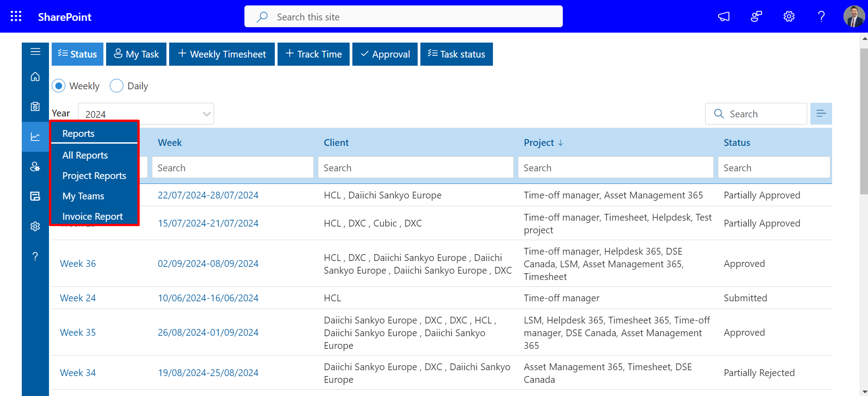Go to the Home icon in sidebar
The height and width of the screenshot is (396, 868).
[35, 77]
